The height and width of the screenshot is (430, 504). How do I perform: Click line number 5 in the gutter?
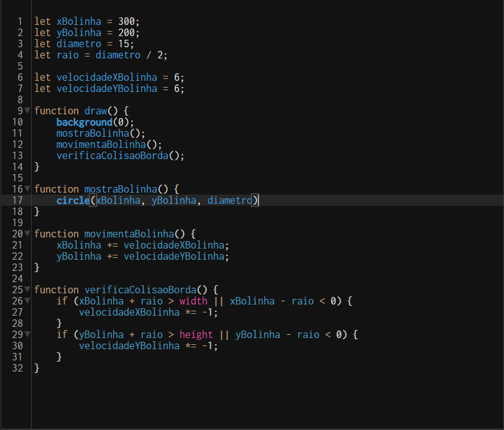[20, 66]
